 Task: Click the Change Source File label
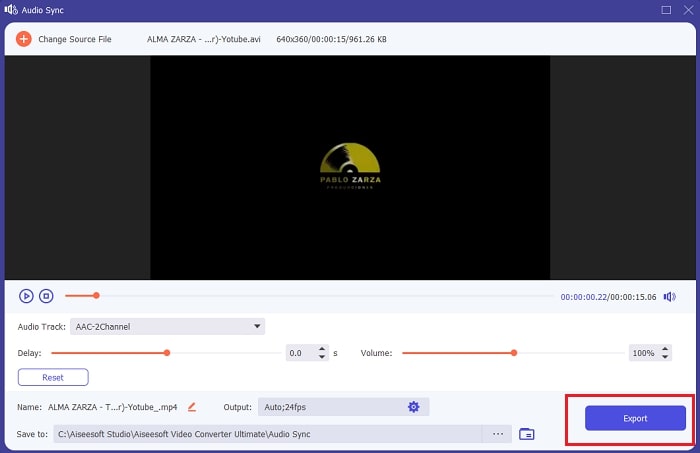tap(75, 39)
